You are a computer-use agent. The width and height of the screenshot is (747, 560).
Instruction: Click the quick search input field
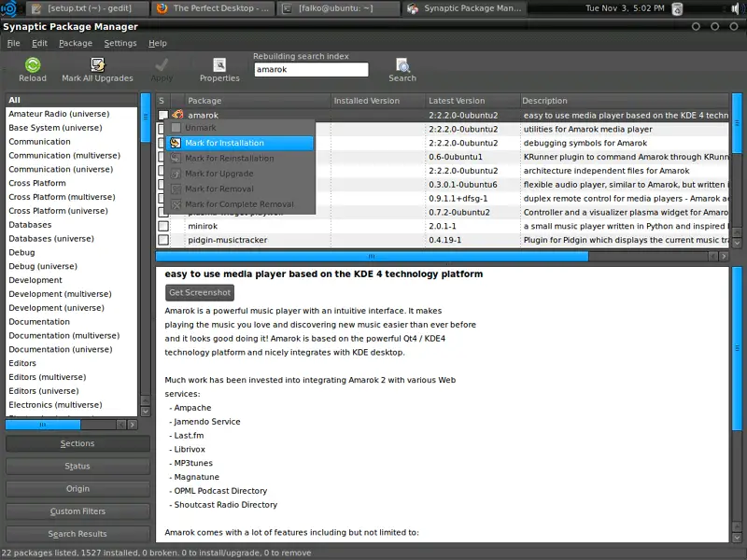(x=310, y=70)
